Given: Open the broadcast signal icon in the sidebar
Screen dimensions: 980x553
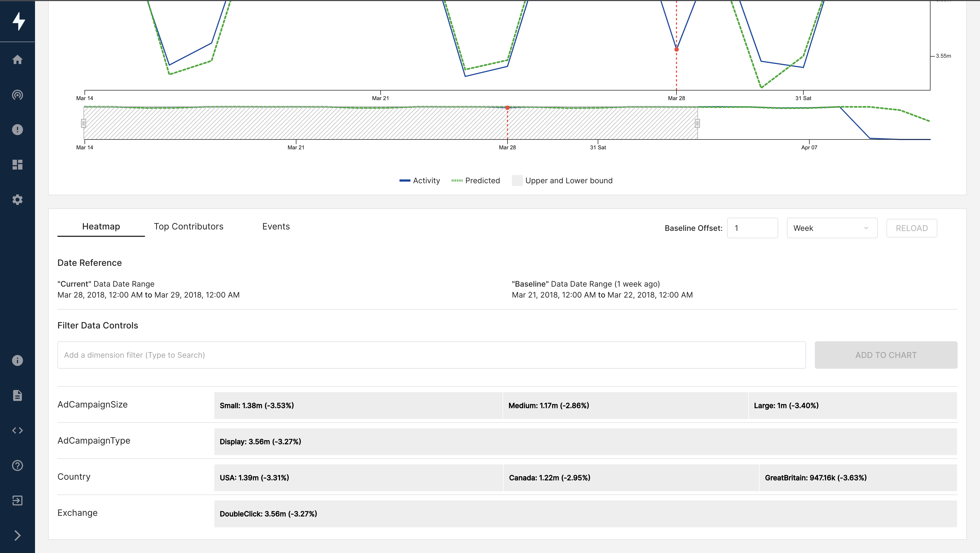Looking at the screenshot, I should tap(17, 95).
